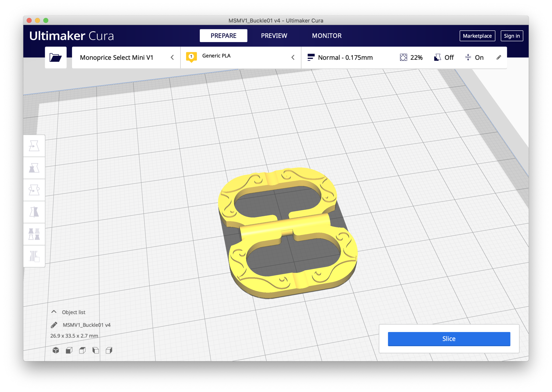Collapse the Object list chevron
Screen dimensions: 552x392
54,312
